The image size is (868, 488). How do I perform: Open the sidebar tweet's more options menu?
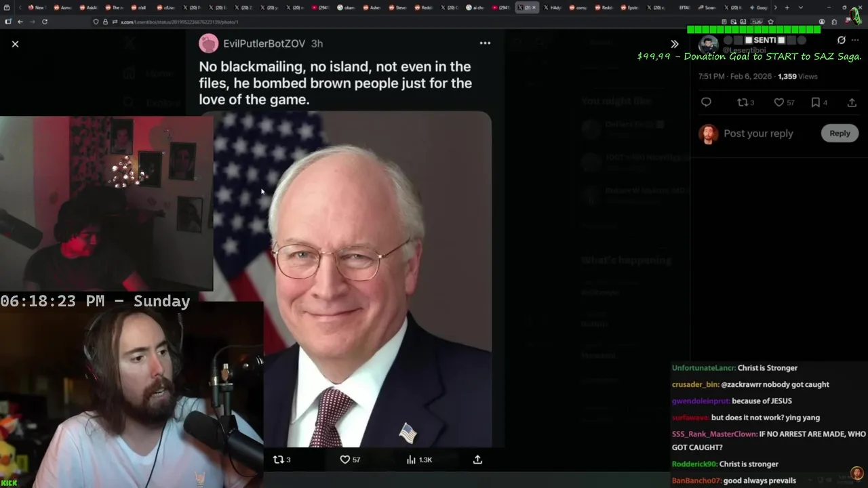click(x=855, y=40)
